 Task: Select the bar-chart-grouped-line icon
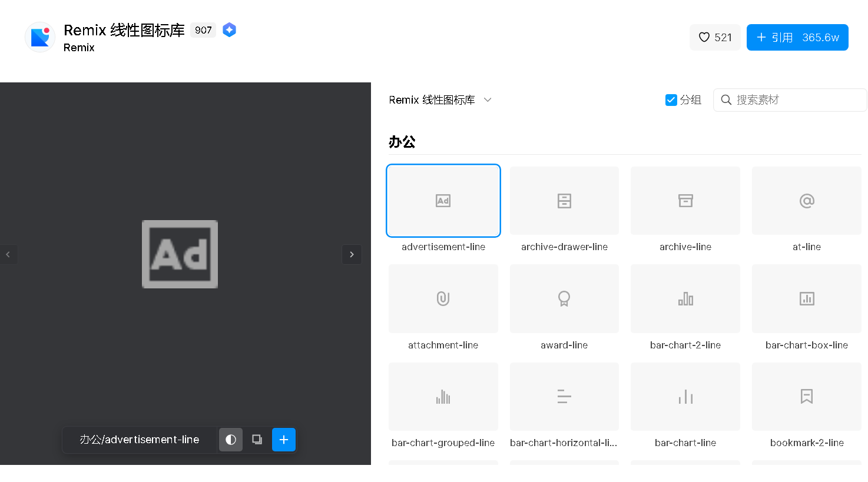click(443, 397)
